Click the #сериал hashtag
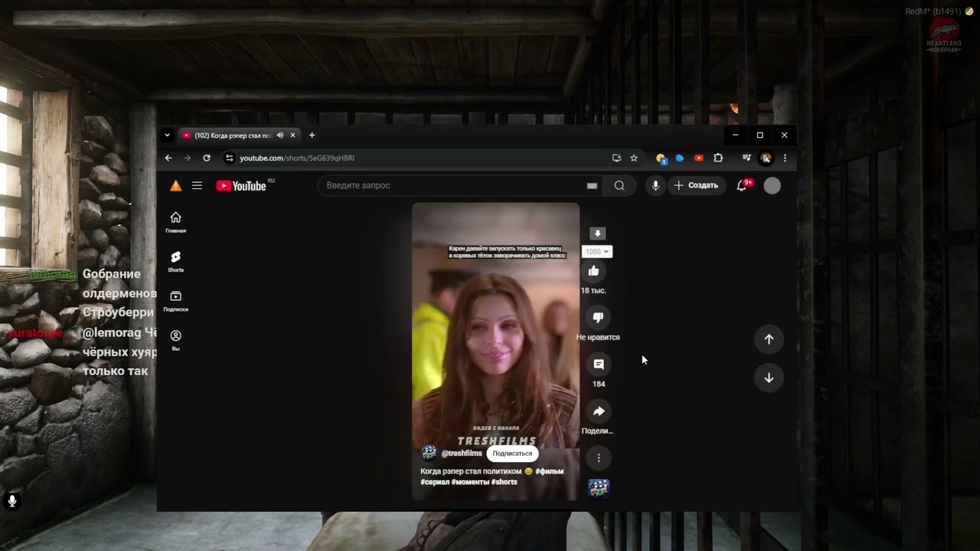 tap(434, 482)
